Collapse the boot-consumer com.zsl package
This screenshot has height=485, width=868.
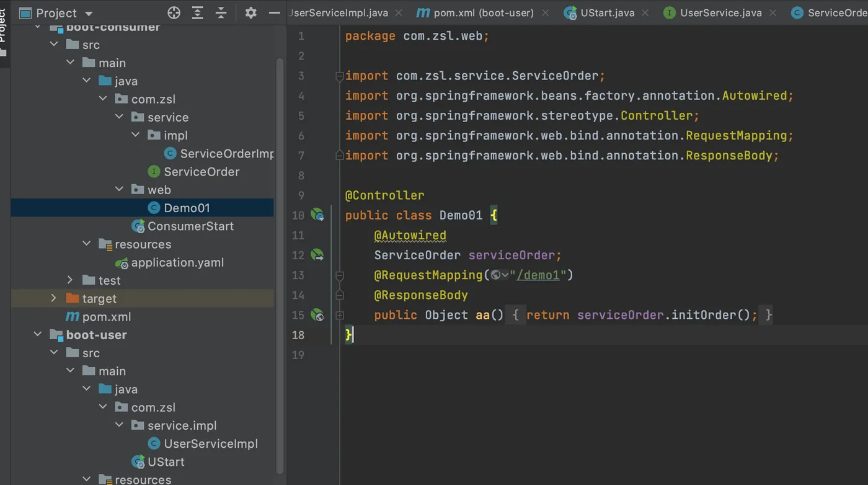click(x=103, y=99)
